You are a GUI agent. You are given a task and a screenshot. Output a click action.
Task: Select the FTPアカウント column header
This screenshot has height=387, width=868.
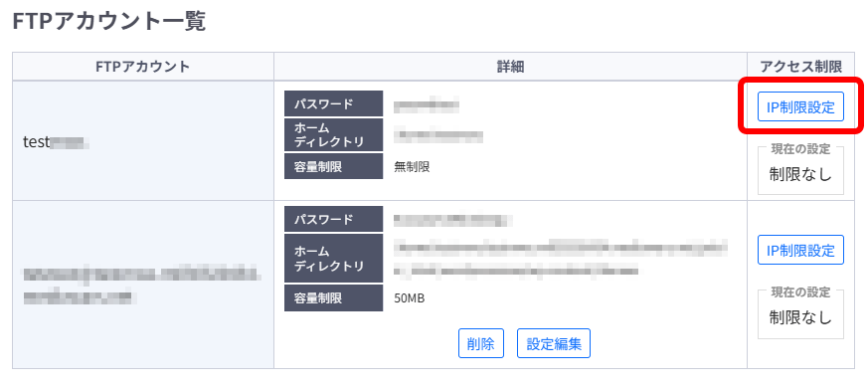143,67
